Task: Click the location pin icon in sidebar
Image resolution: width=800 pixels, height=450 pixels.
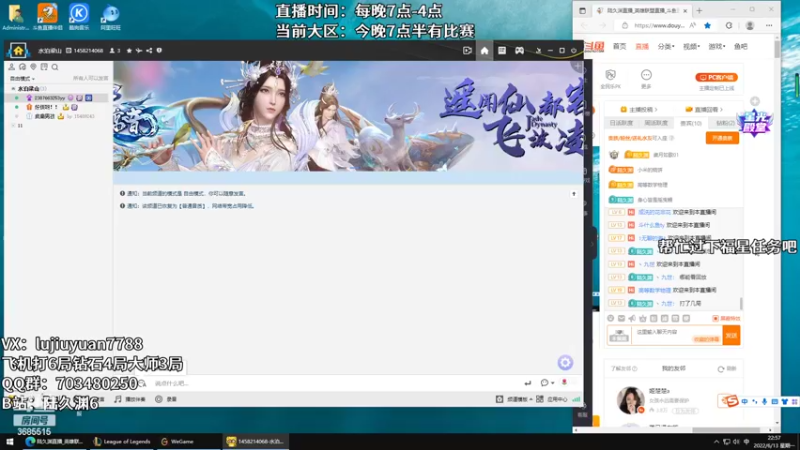Action: pos(33,67)
